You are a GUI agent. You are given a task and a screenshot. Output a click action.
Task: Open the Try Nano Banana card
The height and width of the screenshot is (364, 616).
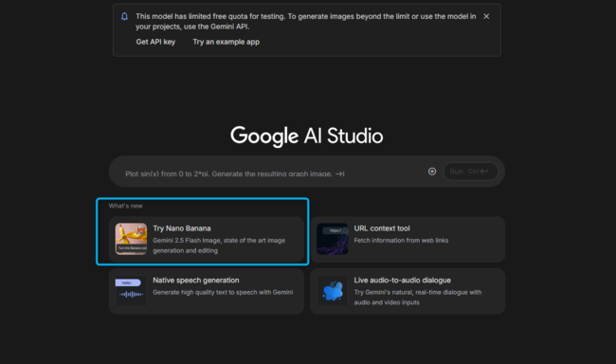coord(207,240)
